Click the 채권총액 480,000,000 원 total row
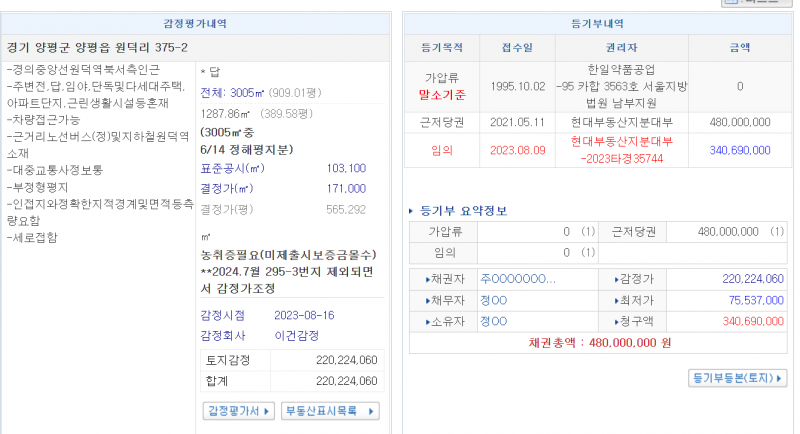800x434 pixels. point(599,342)
